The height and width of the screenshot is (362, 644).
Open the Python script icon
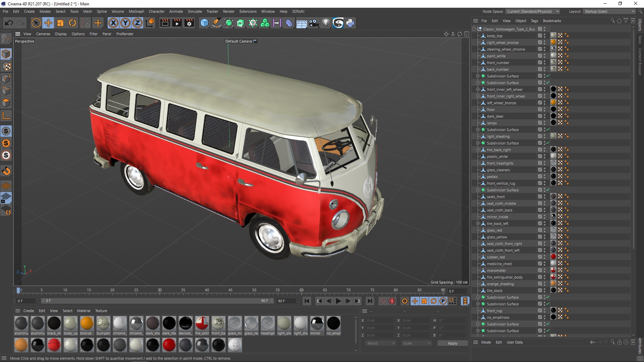point(350,23)
